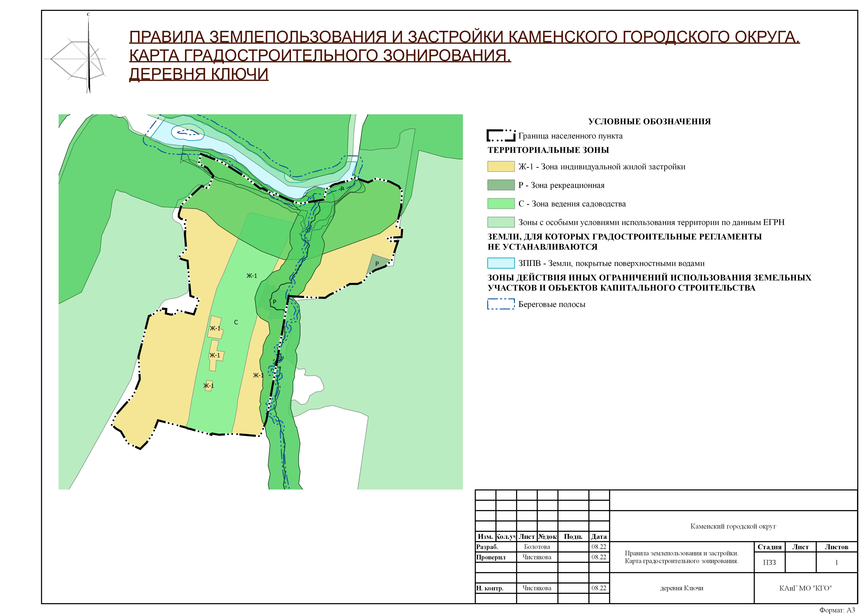
Task: Click the title line 'ПРАВИЛА ЗЕМЛЕПОЛЬЗОВАНИЯ И ЗАСТРОЙКИ КАМЕНСКОГО ГОРОДСКОГО ОКРУГА.'
Action: [465, 37]
